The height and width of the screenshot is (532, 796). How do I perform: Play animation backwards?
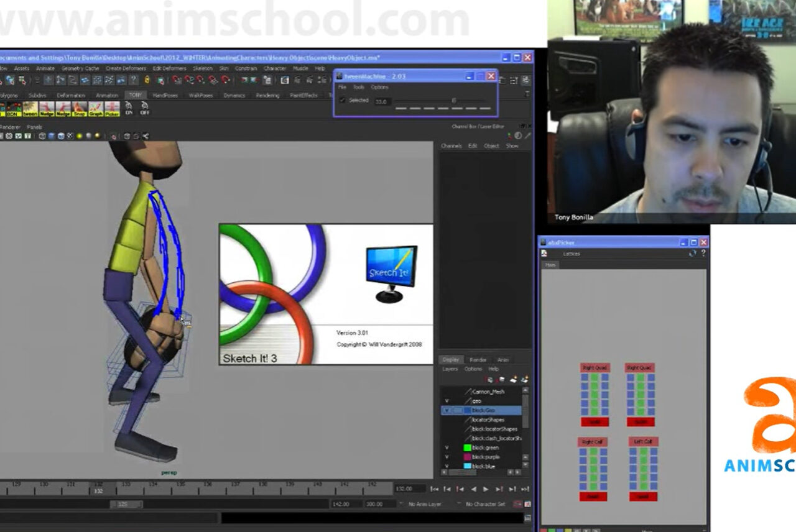(x=473, y=489)
